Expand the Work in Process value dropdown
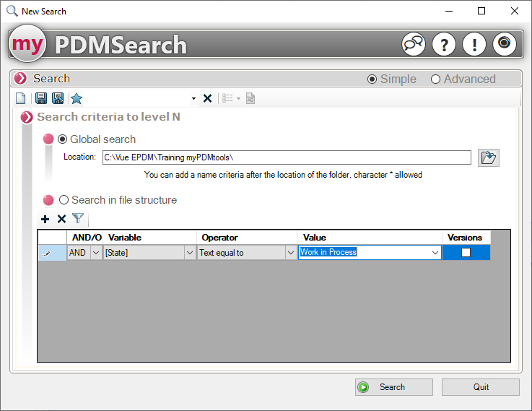 435,253
